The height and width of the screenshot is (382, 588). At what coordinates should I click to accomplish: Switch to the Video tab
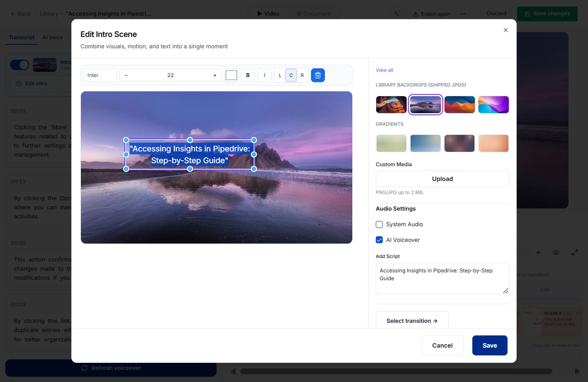tap(268, 13)
